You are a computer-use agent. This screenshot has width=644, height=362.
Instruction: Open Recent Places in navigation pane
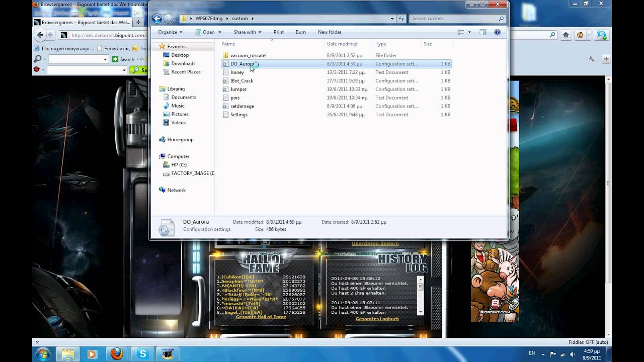click(186, 72)
